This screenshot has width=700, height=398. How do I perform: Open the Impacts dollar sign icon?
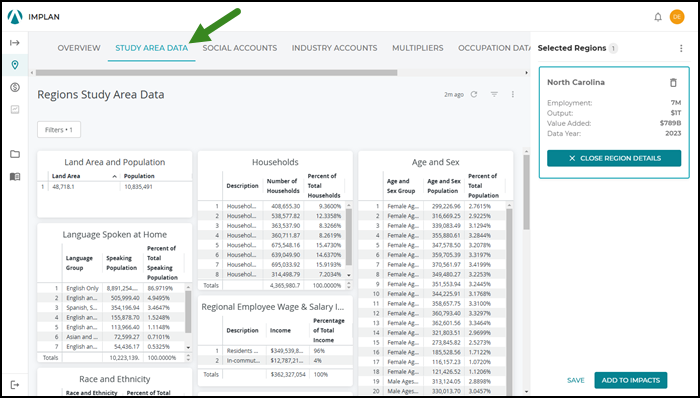pos(15,87)
